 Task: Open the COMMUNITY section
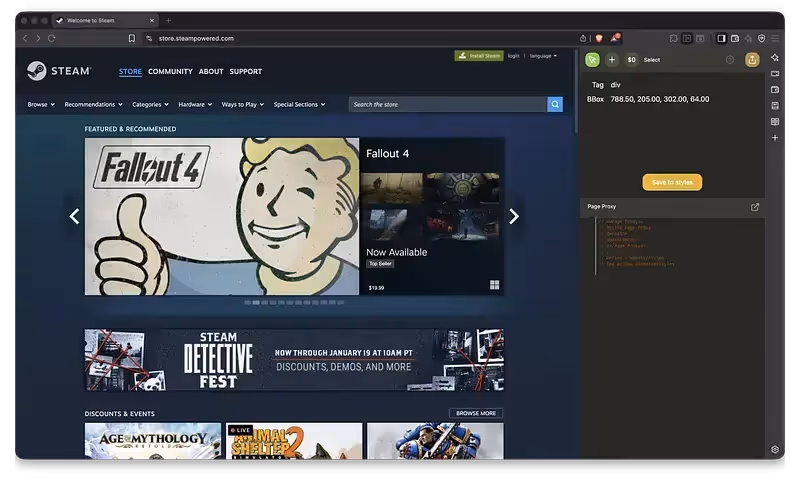[x=170, y=71]
